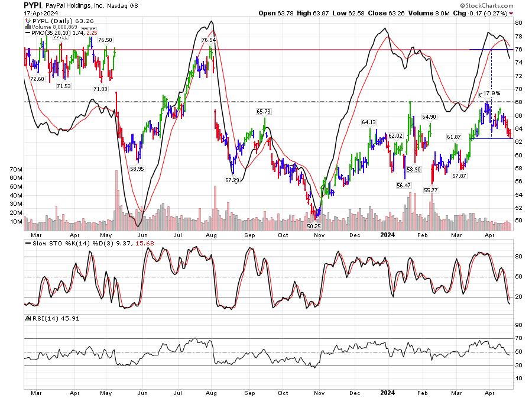Click the Slow STO line legend marker
532x398 pixels.
click(x=27, y=244)
